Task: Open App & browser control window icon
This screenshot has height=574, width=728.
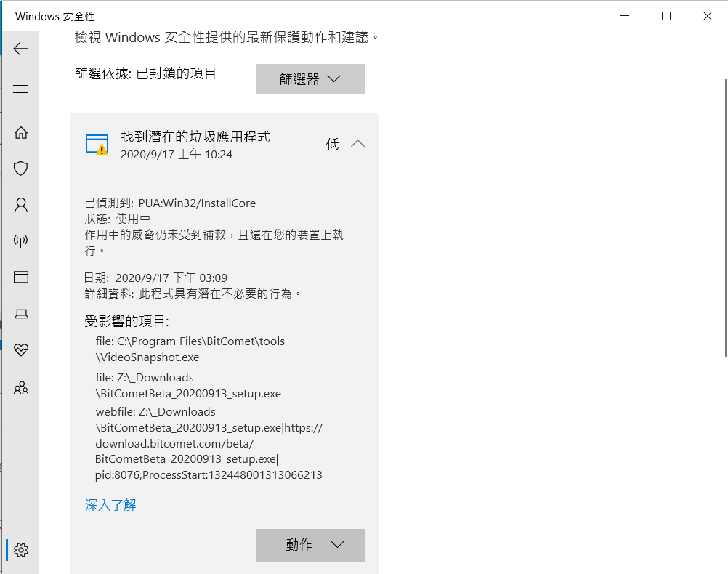Action: [x=21, y=278]
